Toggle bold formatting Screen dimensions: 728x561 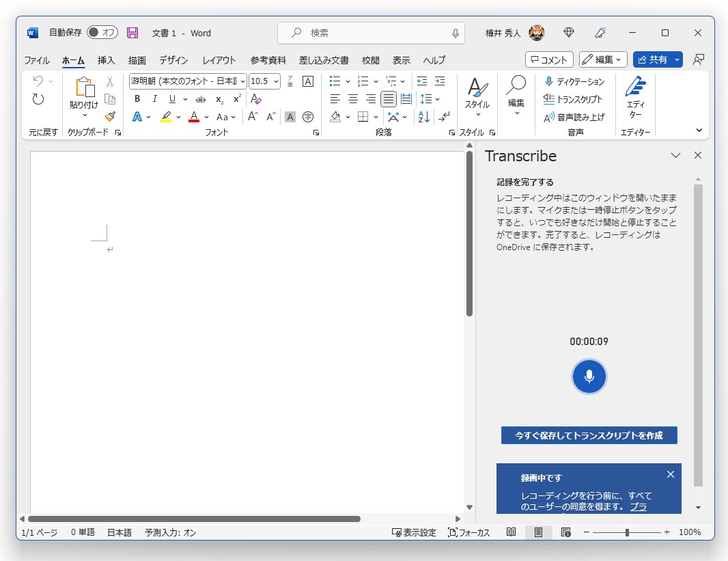pos(137,99)
